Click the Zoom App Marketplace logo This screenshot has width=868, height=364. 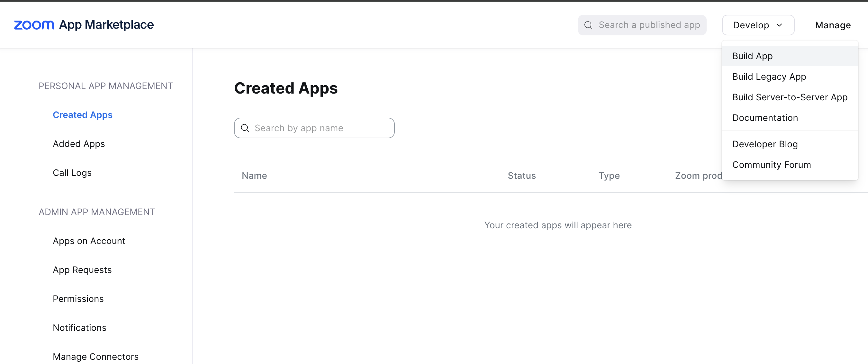click(x=84, y=25)
